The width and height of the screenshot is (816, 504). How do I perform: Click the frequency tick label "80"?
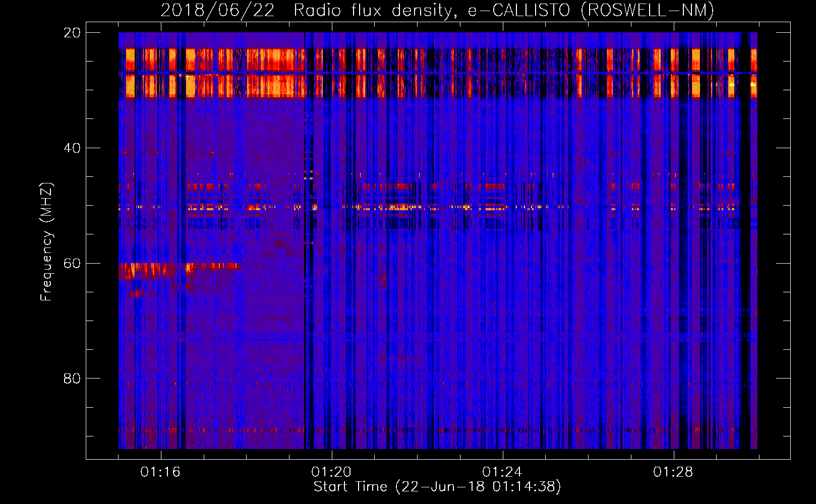[72, 379]
